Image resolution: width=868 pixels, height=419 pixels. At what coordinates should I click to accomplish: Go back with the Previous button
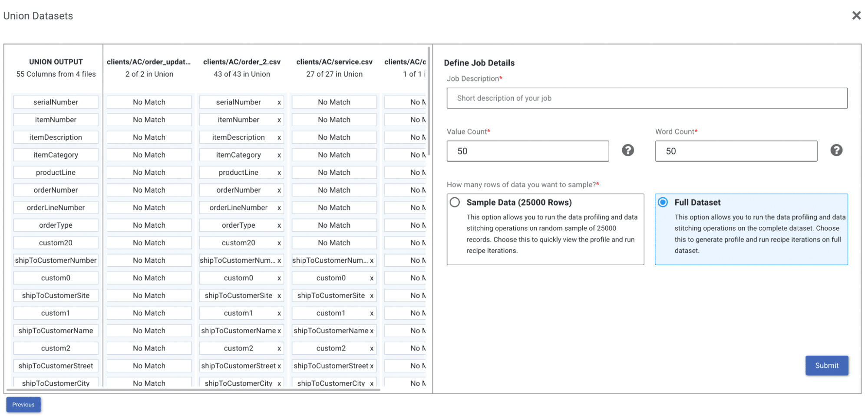[x=23, y=404]
